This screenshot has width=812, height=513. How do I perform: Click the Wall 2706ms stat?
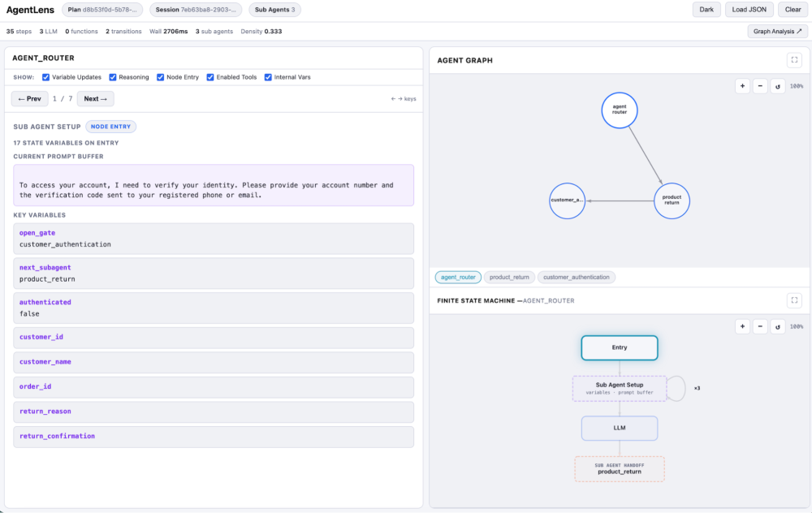pyautogui.click(x=168, y=31)
